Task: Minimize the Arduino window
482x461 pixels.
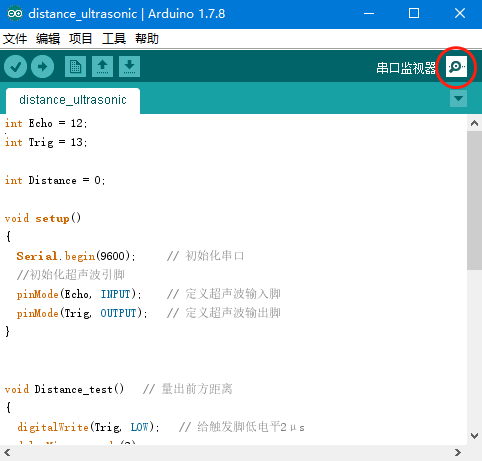Action: click(x=369, y=14)
